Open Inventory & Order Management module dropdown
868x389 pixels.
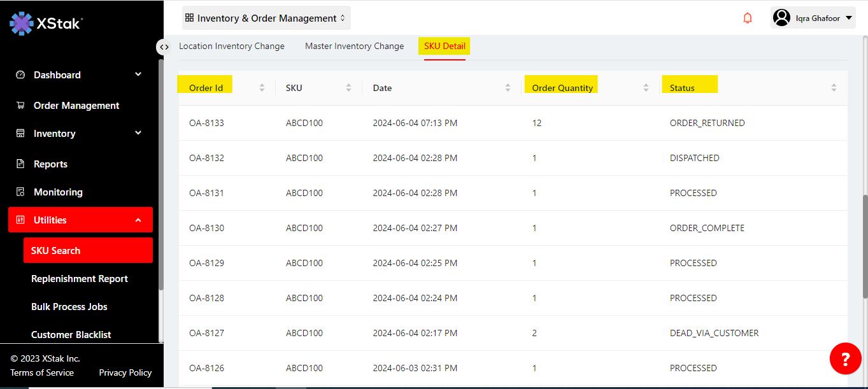coord(266,18)
